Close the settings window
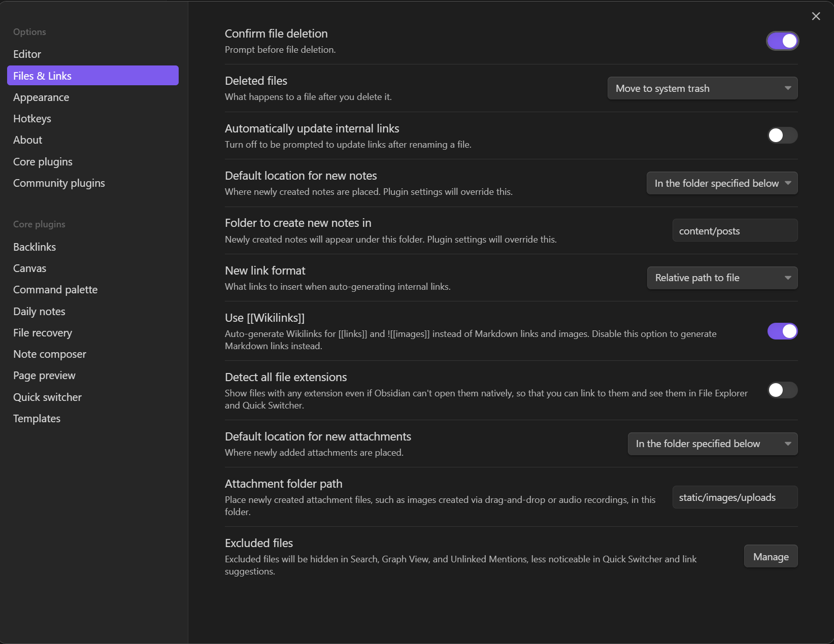The width and height of the screenshot is (834, 644). 816,16
